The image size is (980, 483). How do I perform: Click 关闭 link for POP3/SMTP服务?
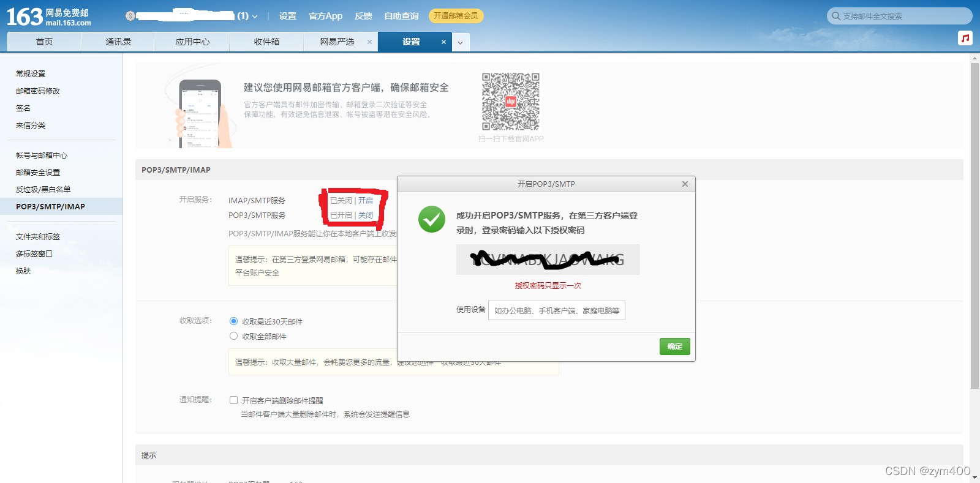tap(366, 215)
